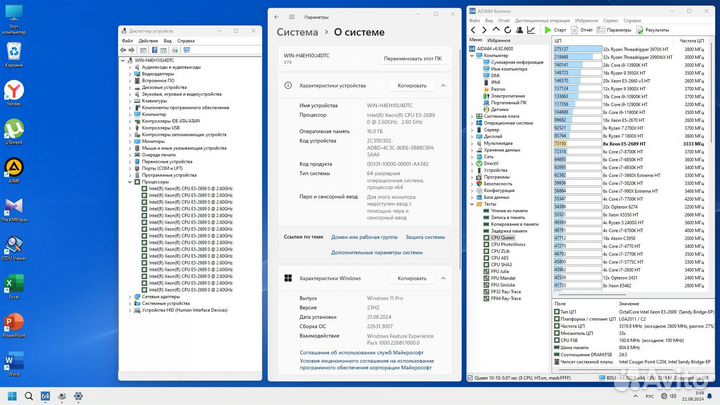Open the Settings hamburger navigation menu

[x=292, y=17]
